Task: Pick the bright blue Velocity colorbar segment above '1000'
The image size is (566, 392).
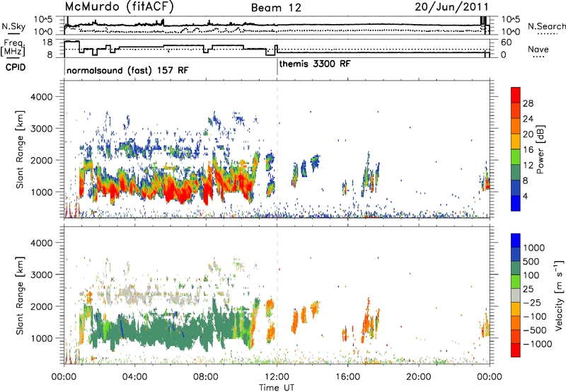Action: pyautogui.click(x=516, y=241)
